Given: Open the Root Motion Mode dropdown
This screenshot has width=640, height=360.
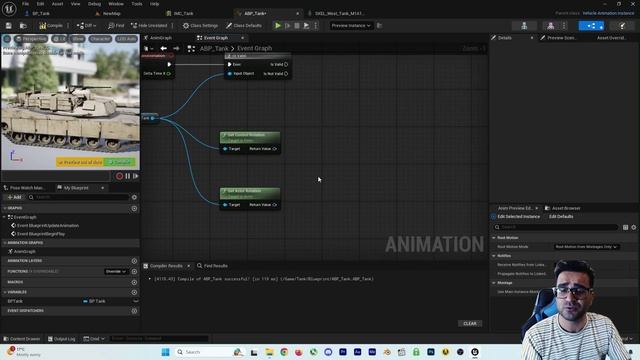Looking at the screenshot, I should [x=587, y=247].
